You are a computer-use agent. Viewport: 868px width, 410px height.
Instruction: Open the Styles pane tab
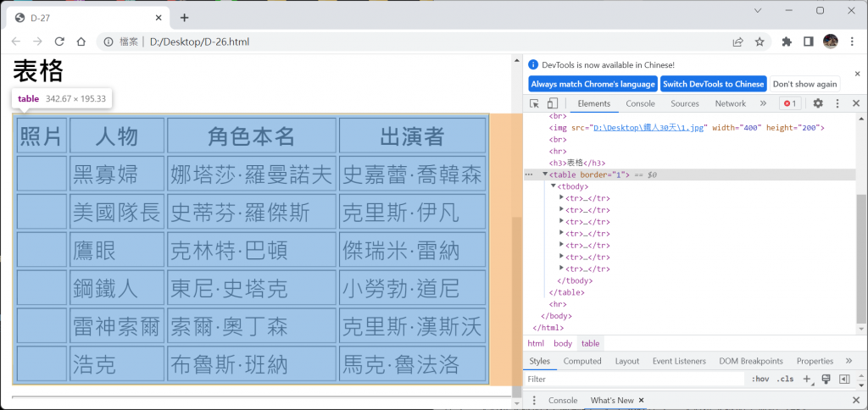point(540,362)
